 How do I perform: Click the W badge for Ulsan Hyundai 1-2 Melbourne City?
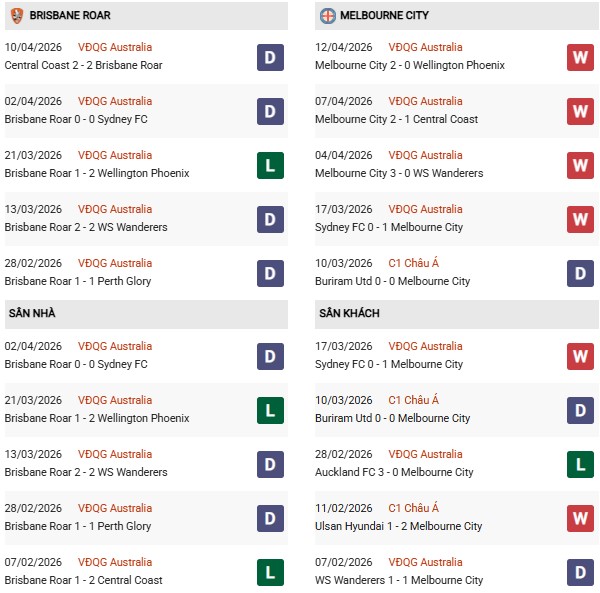click(x=580, y=518)
